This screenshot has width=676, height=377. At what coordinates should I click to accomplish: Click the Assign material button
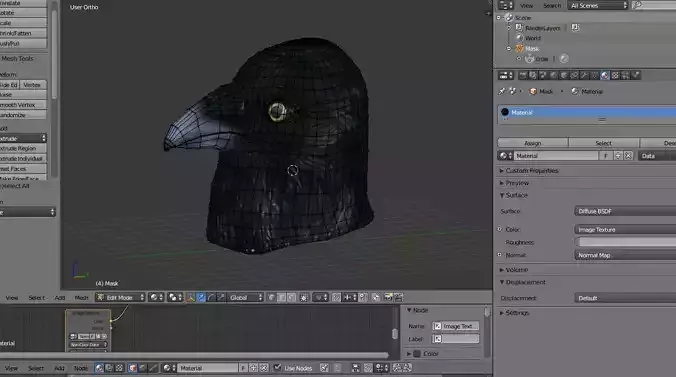533,143
